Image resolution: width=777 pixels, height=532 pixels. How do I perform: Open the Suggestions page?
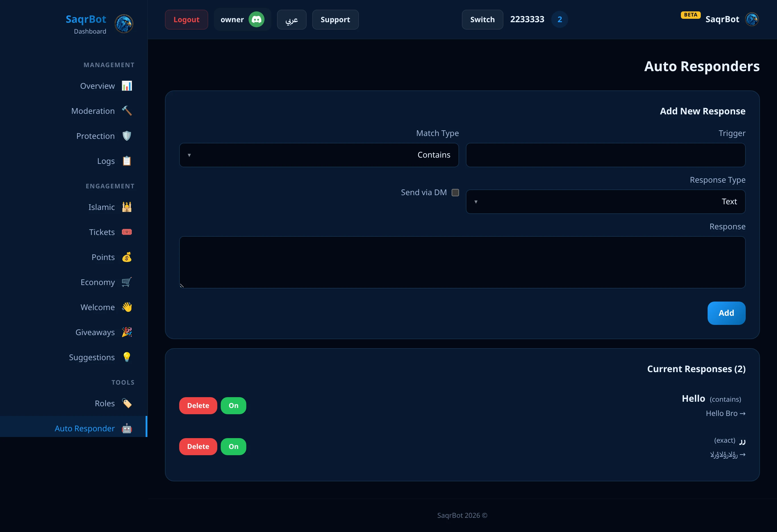(74, 357)
